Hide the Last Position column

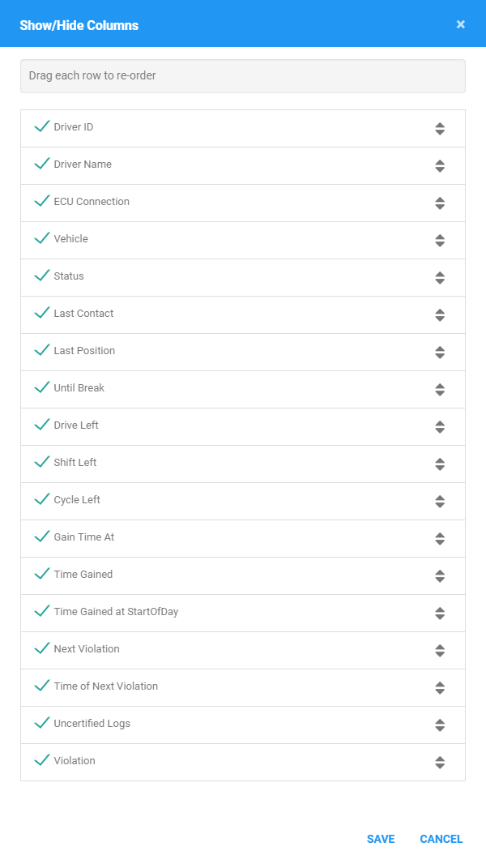[42, 350]
